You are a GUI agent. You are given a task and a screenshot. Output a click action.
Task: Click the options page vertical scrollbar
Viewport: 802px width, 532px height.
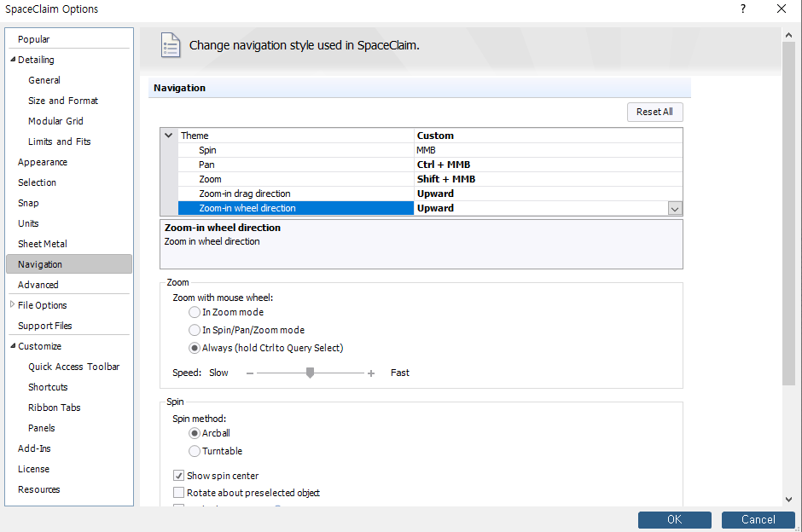[x=788, y=214]
